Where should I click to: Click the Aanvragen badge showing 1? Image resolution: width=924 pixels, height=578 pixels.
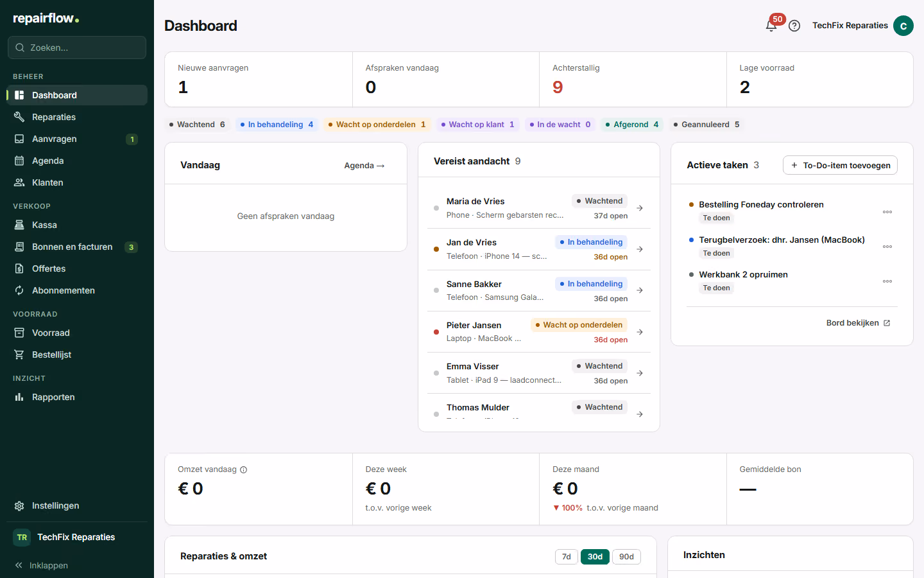[x=132, y=139]
